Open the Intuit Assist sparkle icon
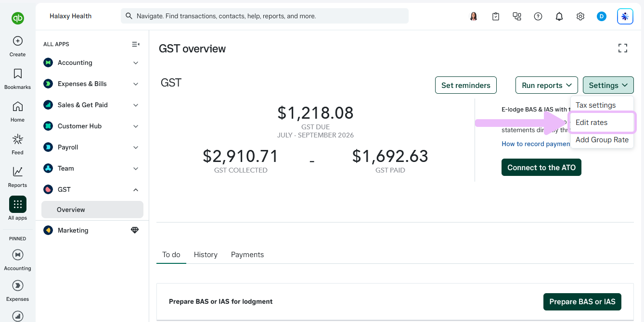644x322 pixels. (x=625, y=16)
